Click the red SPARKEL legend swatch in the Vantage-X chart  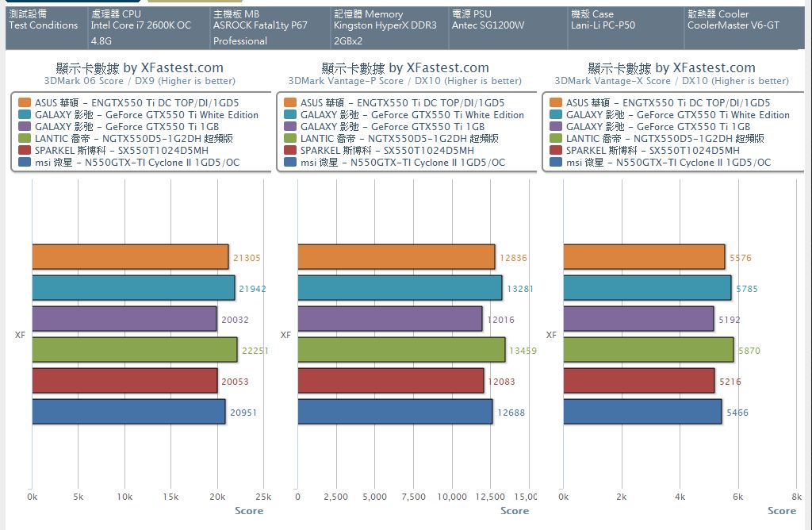pyautogui.click(x=555, y=151)
